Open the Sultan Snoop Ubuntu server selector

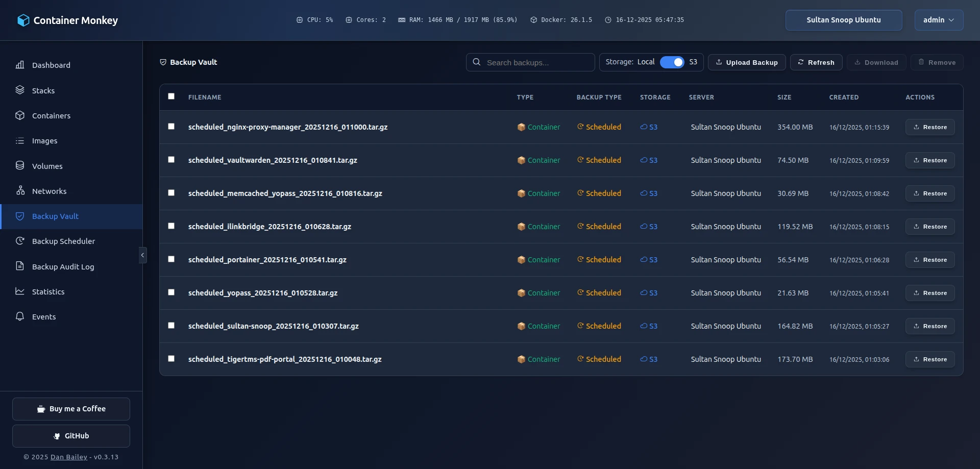click(843, 20)
